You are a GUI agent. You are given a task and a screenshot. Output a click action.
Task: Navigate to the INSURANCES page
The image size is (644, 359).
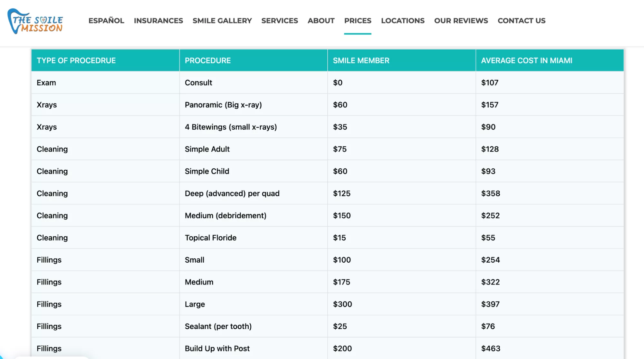(158, 20)
